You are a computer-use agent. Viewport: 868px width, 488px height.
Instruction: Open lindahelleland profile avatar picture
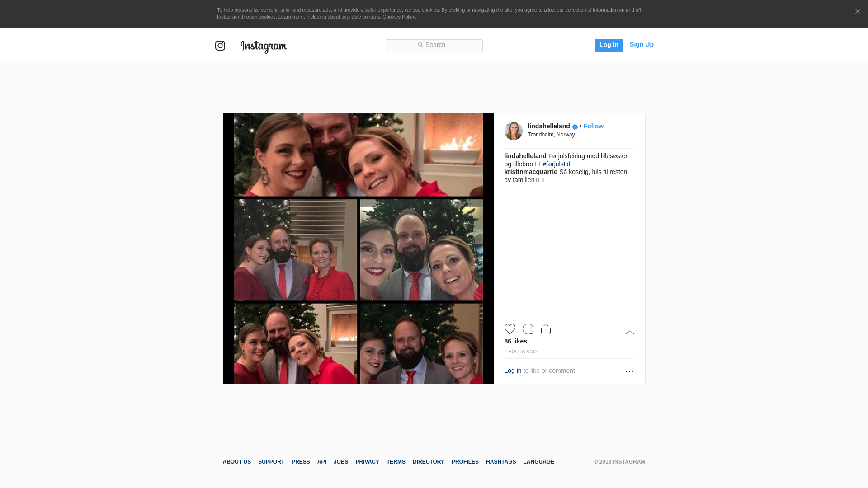513,131
